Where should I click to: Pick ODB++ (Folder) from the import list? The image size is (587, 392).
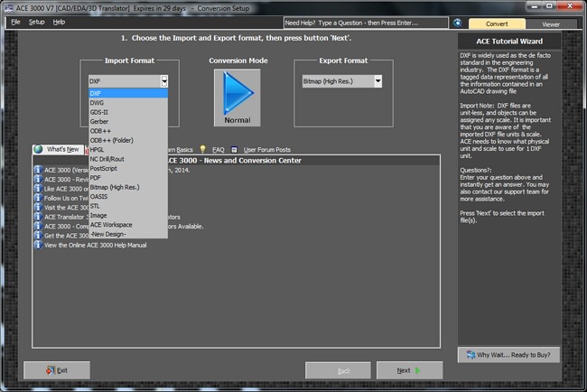click(128, 140)
